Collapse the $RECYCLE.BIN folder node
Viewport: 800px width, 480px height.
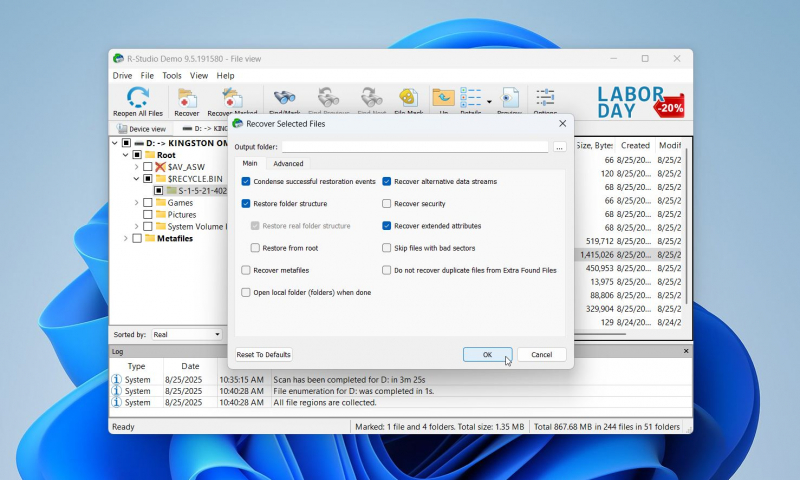click(x=136, y=179)
